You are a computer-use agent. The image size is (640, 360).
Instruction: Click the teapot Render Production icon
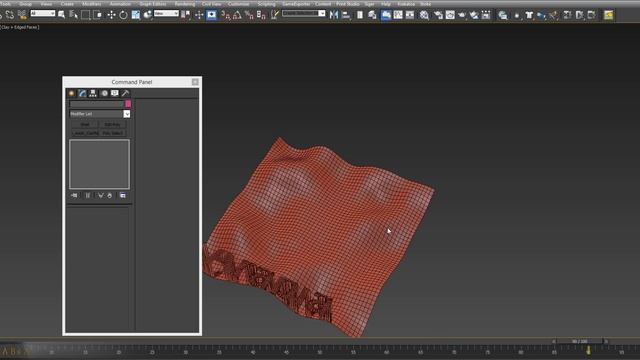[462, 15]
